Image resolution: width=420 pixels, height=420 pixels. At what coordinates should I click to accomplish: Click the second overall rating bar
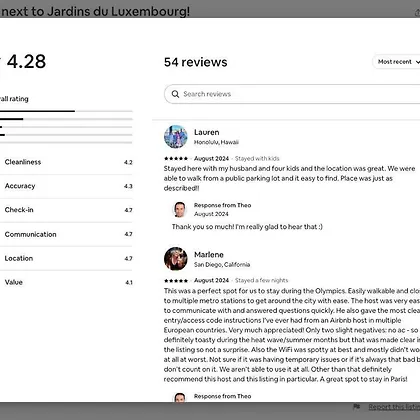pos(66,119)
